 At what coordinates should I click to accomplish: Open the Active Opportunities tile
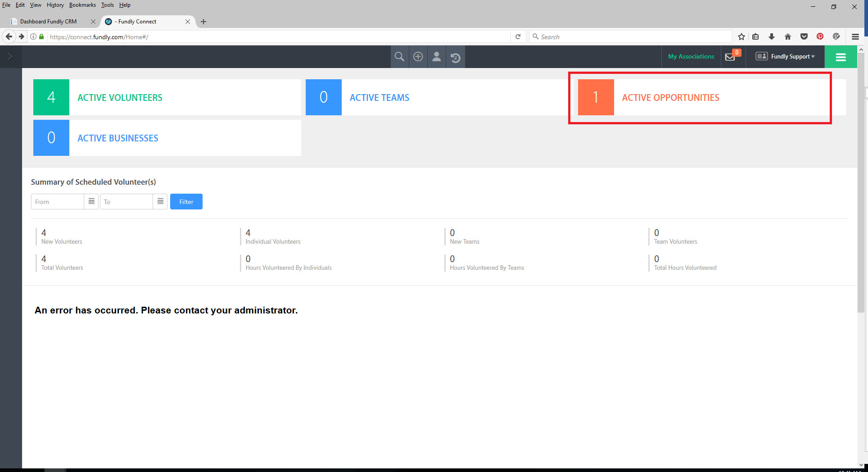(670, 98)
